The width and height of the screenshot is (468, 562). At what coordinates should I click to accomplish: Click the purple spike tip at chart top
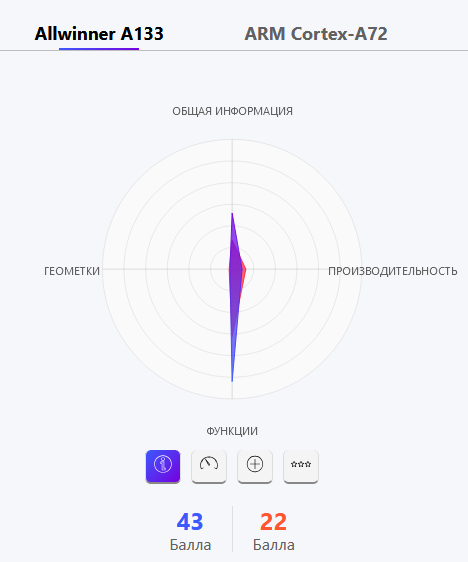(x=232, y=214)
